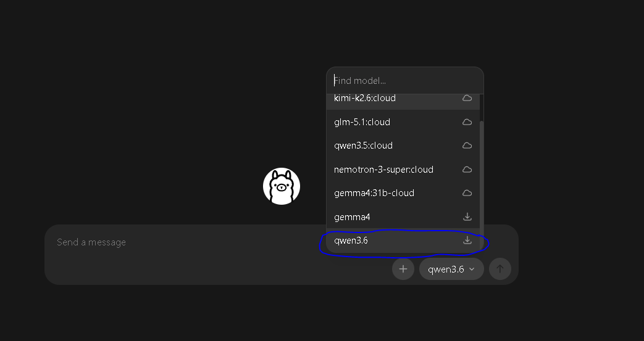644x341 pixels.
Task: Click the download icon next to qwen3.6
Action: pos(467,240)
